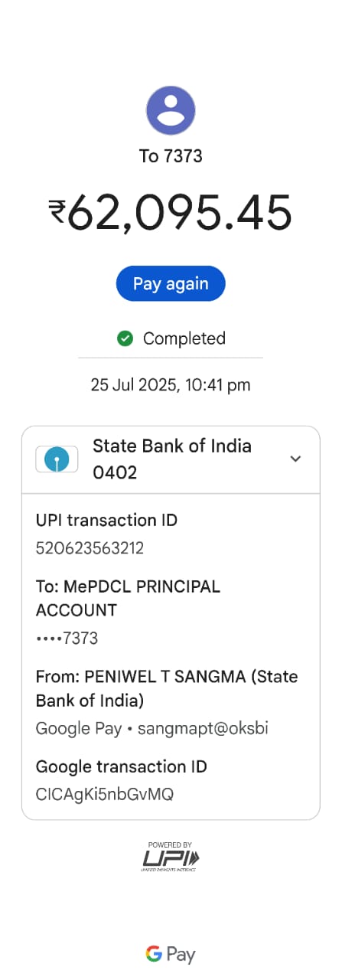
Task: Click the masked account number ••••7373
Action: [x=67, y=639]
